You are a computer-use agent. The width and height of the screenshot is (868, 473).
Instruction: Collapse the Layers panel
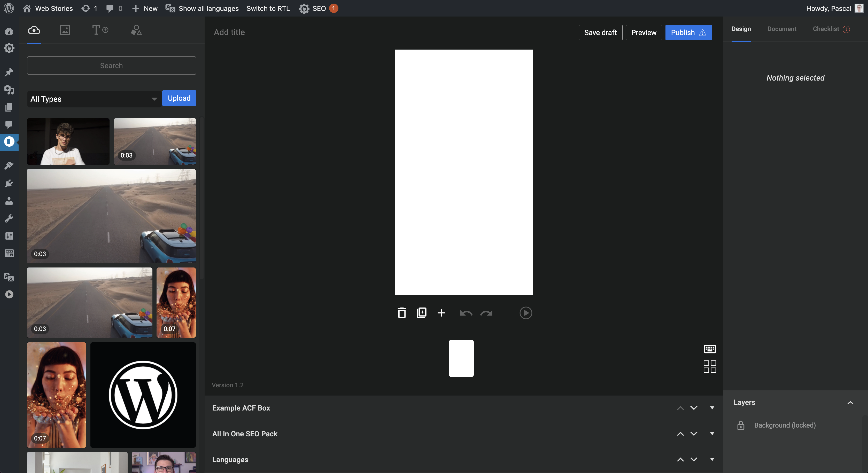(850, 403)
